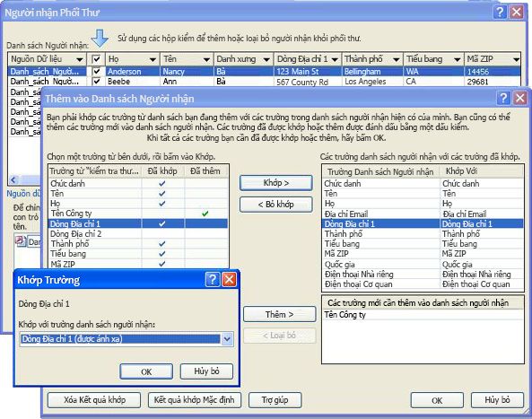
Task: Click Hủy bỏ in Khớp Trường dialog
Action: 206,371
